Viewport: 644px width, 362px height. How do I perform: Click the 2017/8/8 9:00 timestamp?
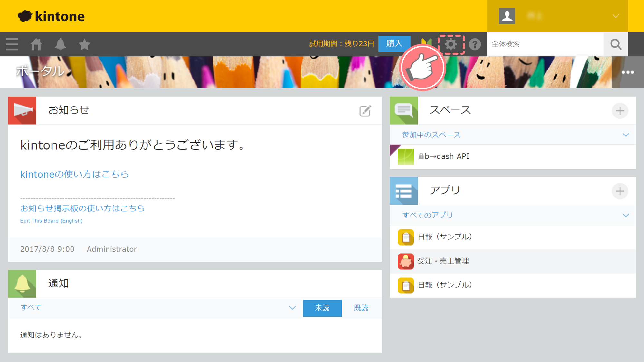coord(47,249)
